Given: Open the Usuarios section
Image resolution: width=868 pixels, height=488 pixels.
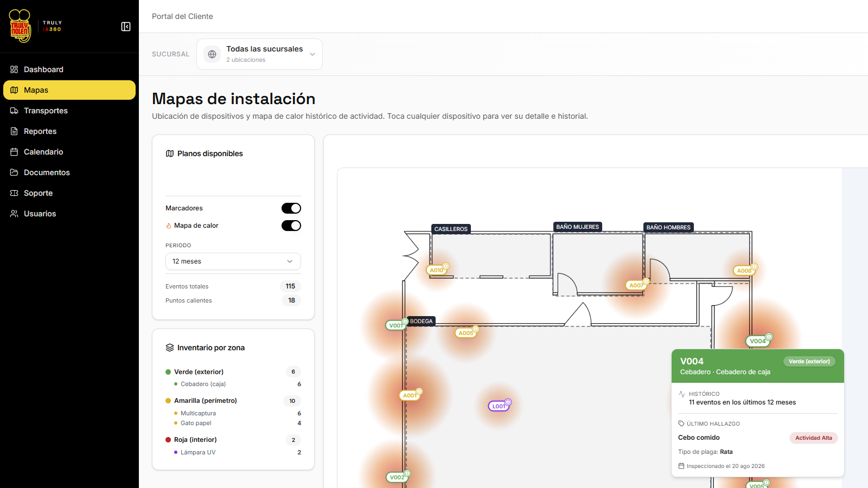Looking at the screenshot, I should coord(69,214).
